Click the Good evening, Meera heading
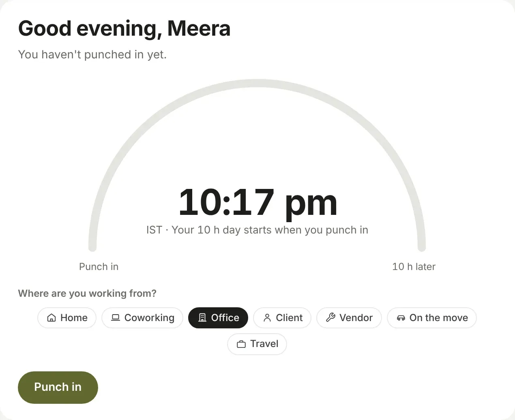515x420 pixels. tap(124, 29)
